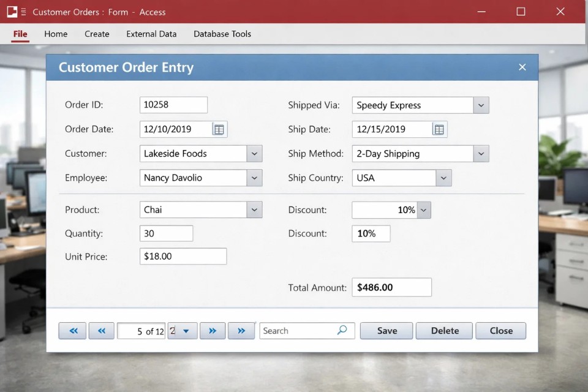Open the File menu
This screenshot has height=392, width=588.
(x=20, y=34)
